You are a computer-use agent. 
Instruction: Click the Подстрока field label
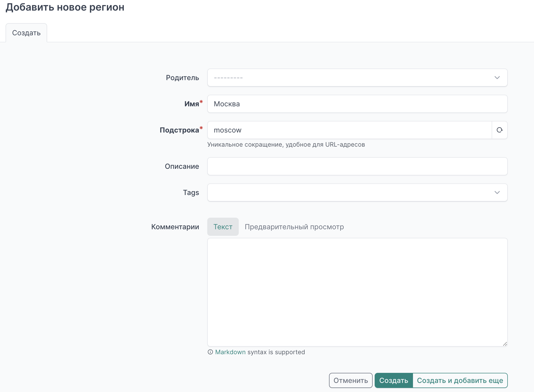tap(179, 130)
